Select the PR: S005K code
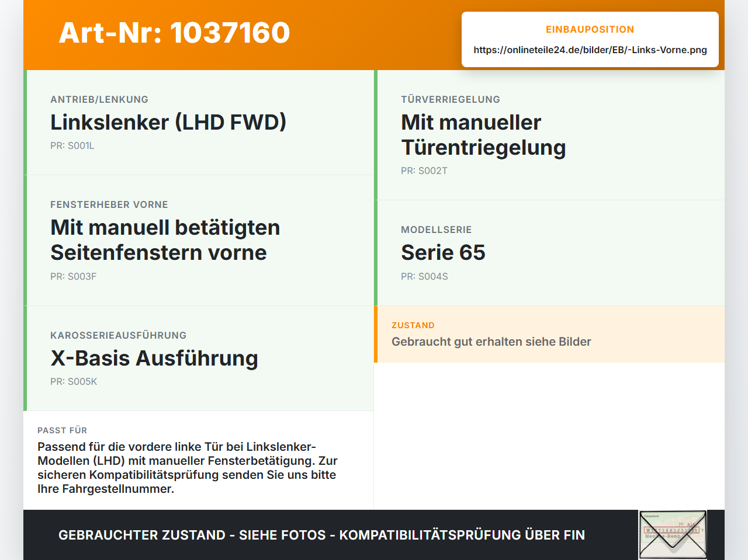This screenshot has height=560, width=748. (74, 381)
